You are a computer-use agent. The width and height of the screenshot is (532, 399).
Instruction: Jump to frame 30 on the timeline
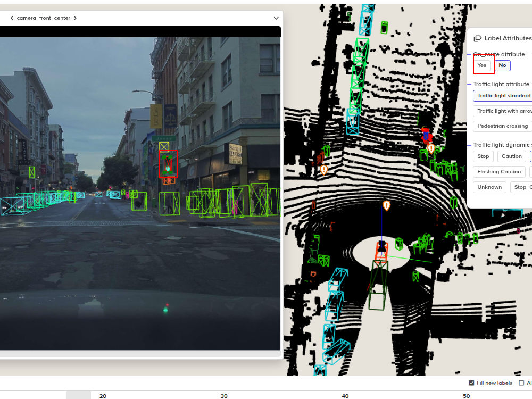pyautogui.click(x=224, y=396)
